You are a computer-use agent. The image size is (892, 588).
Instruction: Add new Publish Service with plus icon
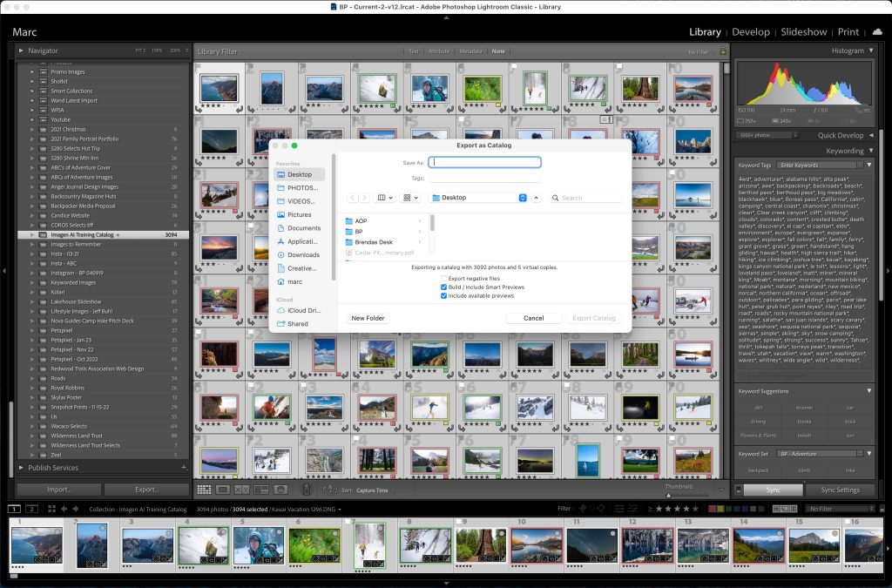(x=183, y=468)
